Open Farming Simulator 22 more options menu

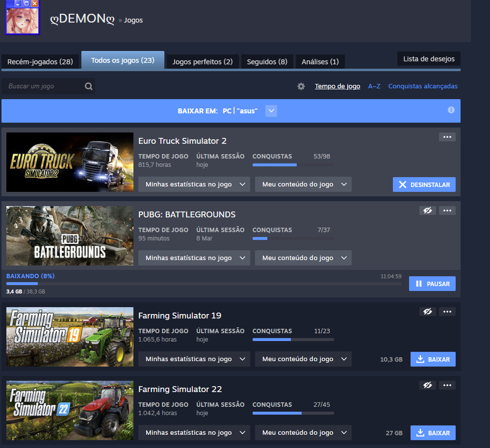[x=447, y=385]
